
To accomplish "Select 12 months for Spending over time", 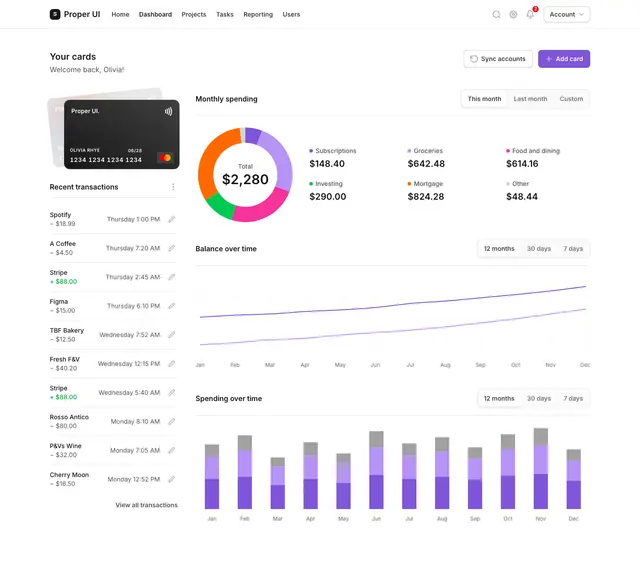I will [499, 398].
